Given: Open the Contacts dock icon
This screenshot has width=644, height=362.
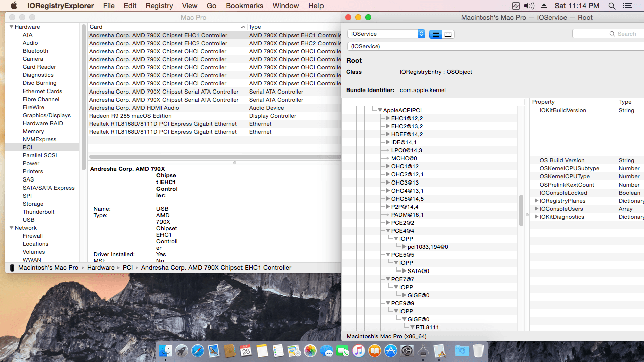Looking at the screenshot, I should point(230,351).
